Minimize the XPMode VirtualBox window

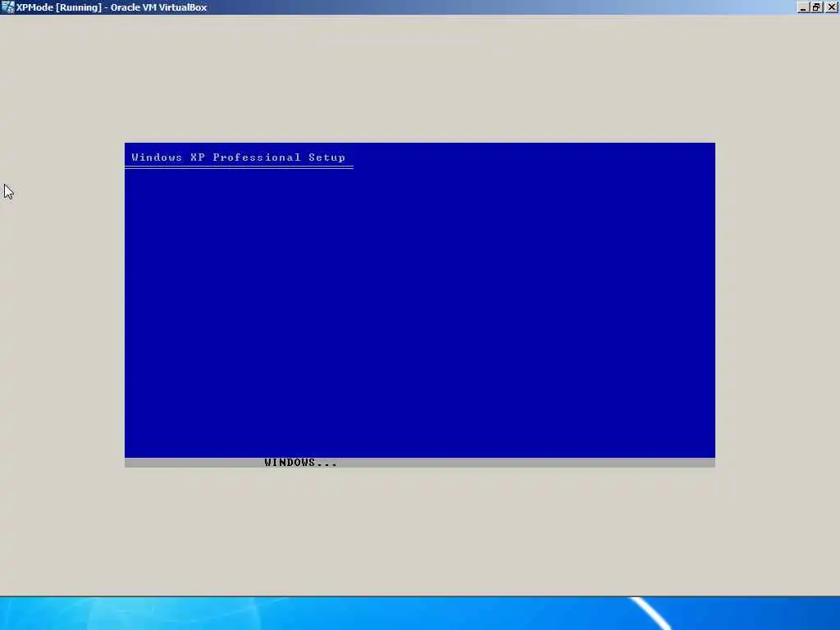(x=802, y=7)
